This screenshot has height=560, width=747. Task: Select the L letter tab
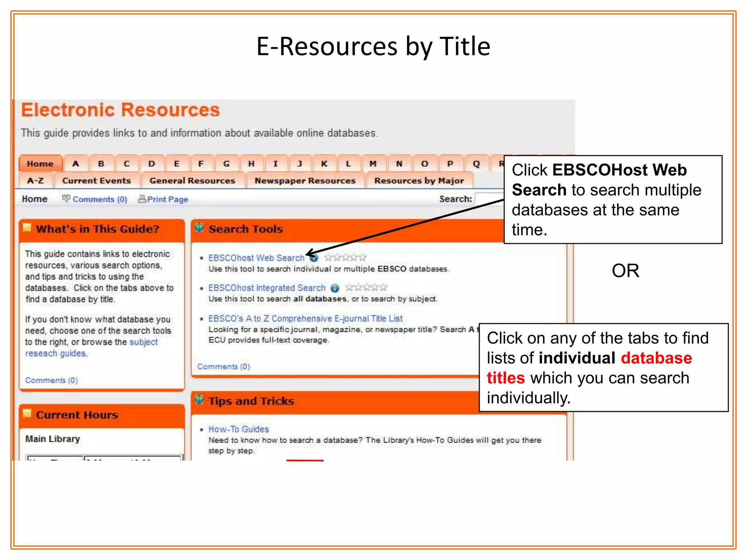348,164
